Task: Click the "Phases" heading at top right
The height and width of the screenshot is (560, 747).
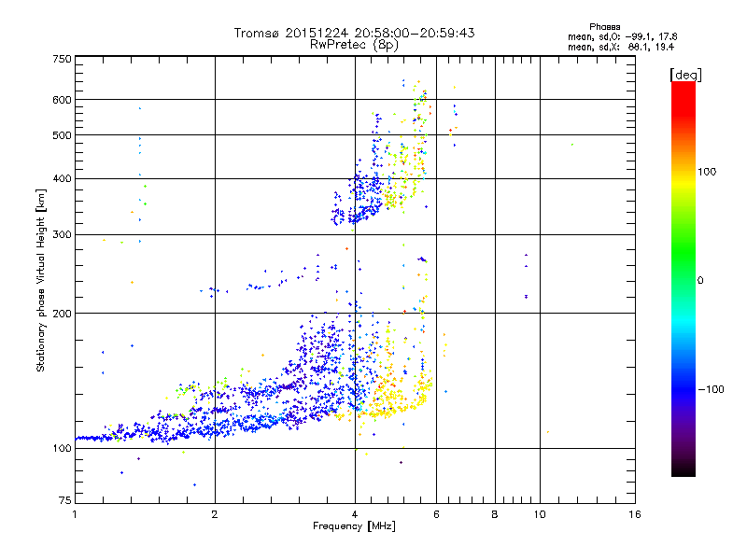Action: tap(604, 27)
